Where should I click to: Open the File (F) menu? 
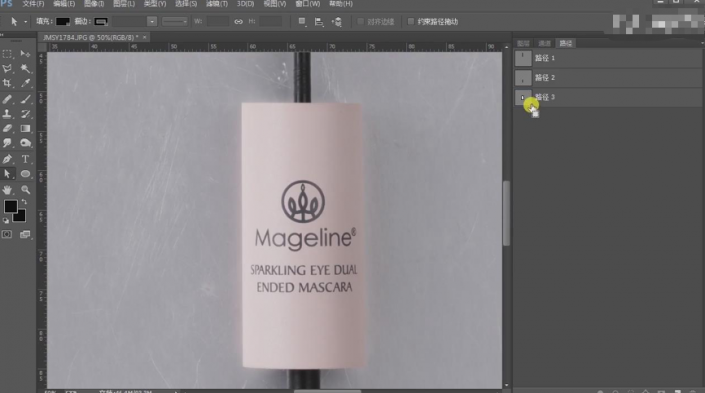33,4
